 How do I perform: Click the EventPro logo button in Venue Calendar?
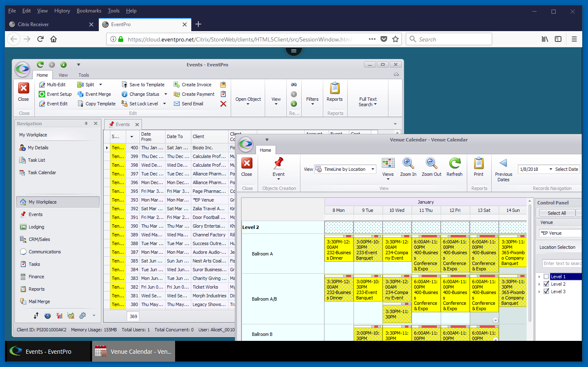tap(246, 144)
